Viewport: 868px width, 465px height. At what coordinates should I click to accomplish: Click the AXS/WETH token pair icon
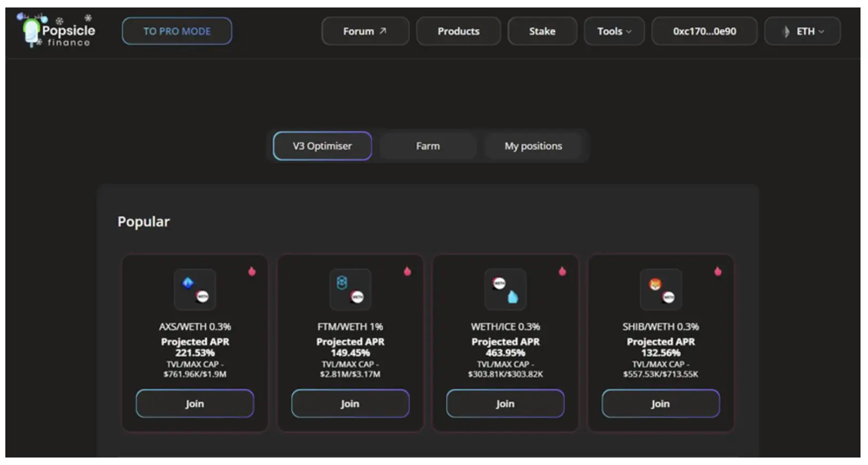tap(195, 290)
